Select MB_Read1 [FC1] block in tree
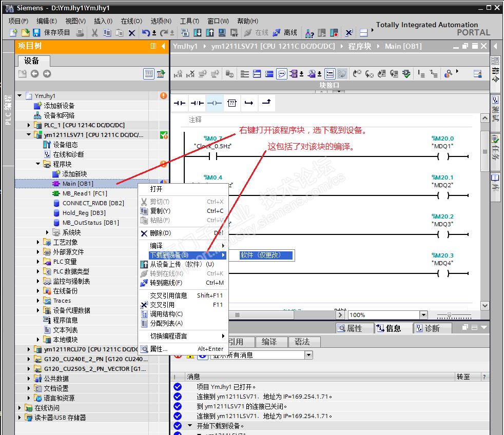This screenshot has width=504, height=435. 85,193
